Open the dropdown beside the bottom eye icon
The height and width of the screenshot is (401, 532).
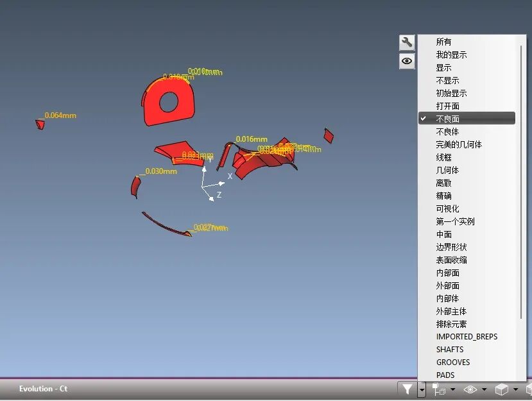484,389
